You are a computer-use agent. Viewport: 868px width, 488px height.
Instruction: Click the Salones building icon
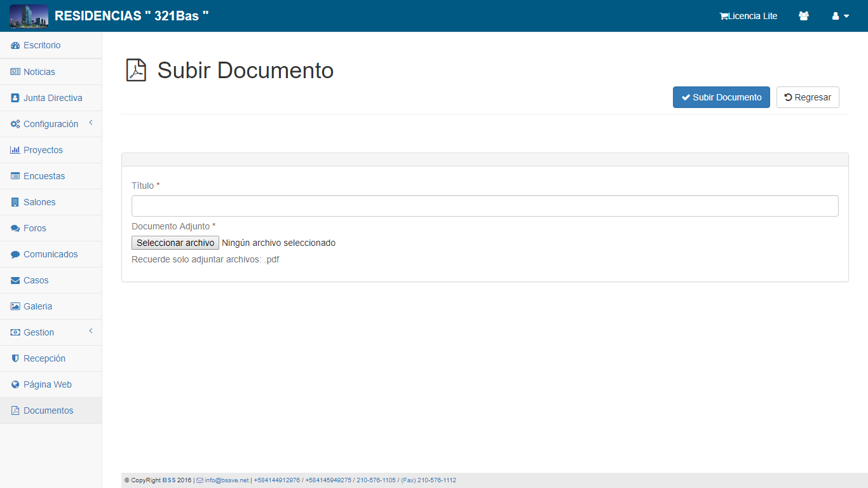(15, 202)
